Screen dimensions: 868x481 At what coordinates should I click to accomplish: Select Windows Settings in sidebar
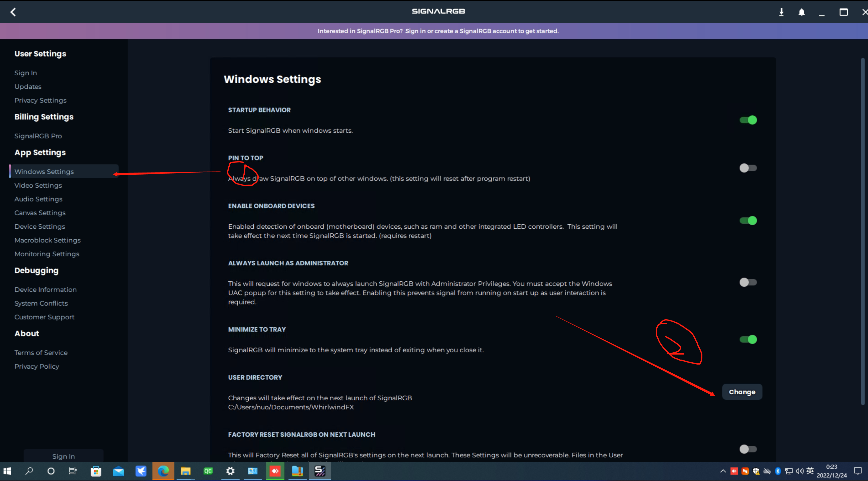(x=64, y=171)
